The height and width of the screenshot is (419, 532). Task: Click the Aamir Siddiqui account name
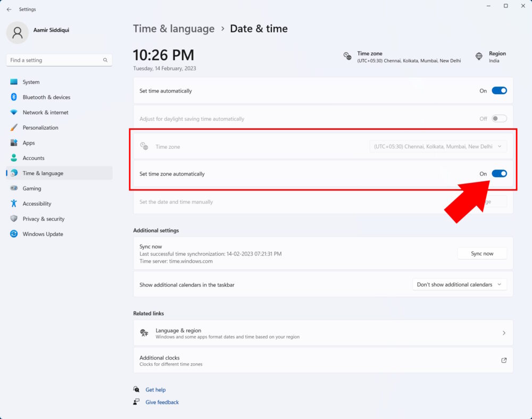pyautogui.click(x=51, y=30)
